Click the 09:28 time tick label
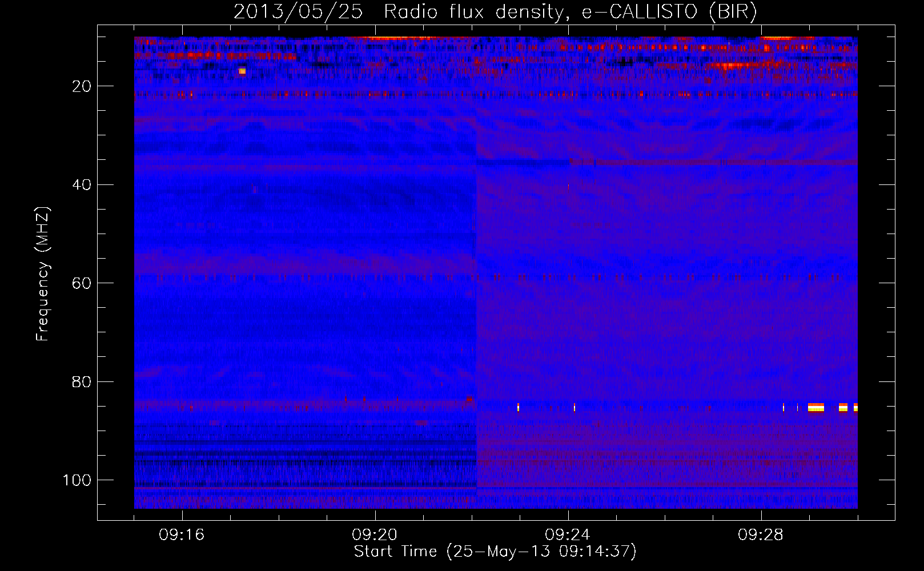Screen dimensions: 924x571 pos(761,534)
